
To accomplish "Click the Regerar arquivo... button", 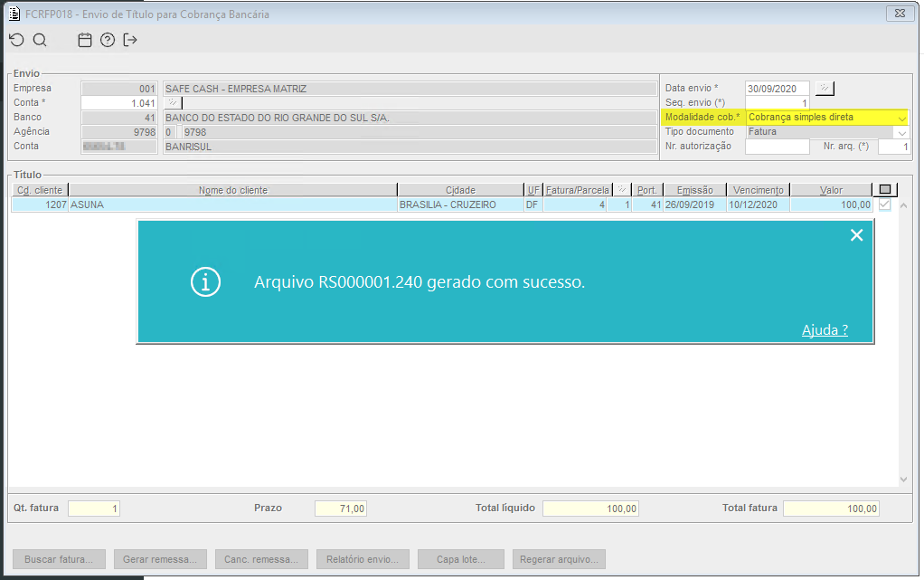I will pos(560,559).
